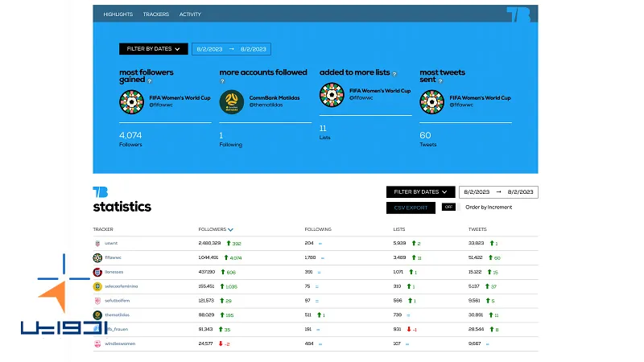
Task: Go to the Activity tab
Action: coord(190,14)
